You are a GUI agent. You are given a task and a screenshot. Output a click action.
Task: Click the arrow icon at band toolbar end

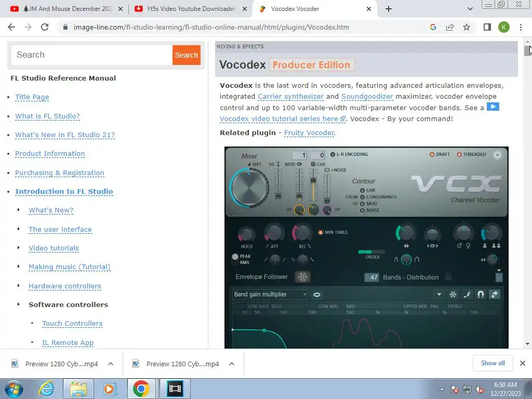click(x=495, y=295)
